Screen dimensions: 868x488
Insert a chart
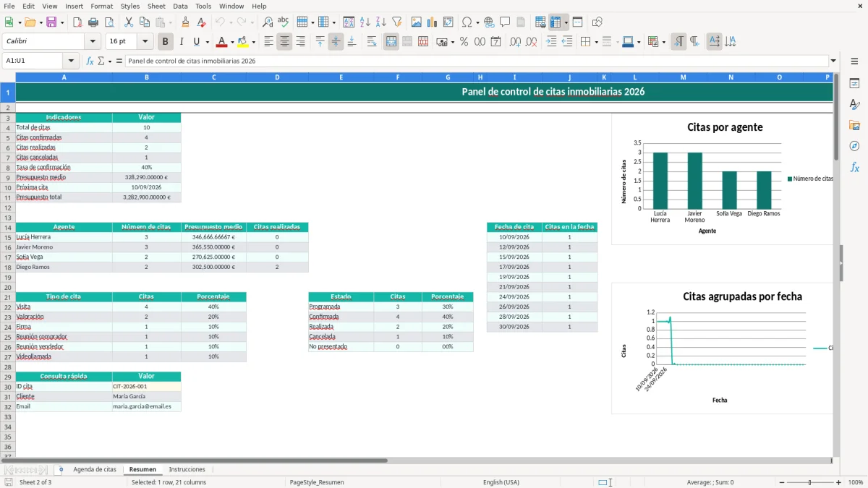point(433,22)
